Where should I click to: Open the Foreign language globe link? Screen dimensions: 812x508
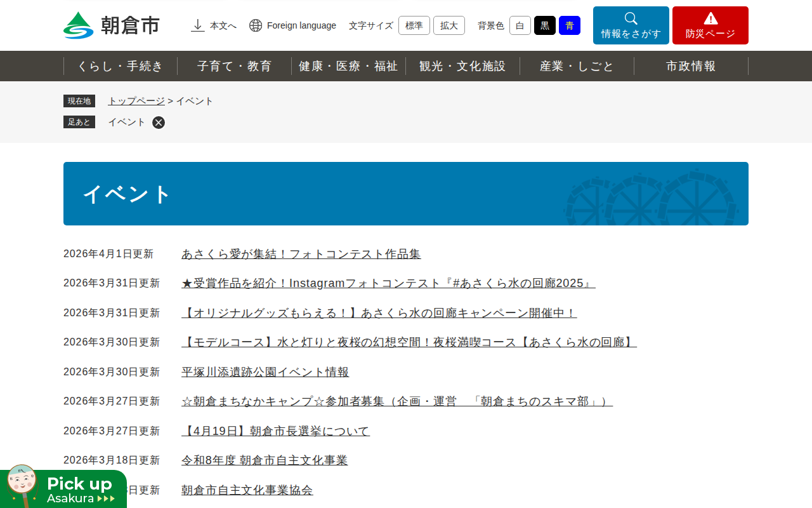pos(292,25)
